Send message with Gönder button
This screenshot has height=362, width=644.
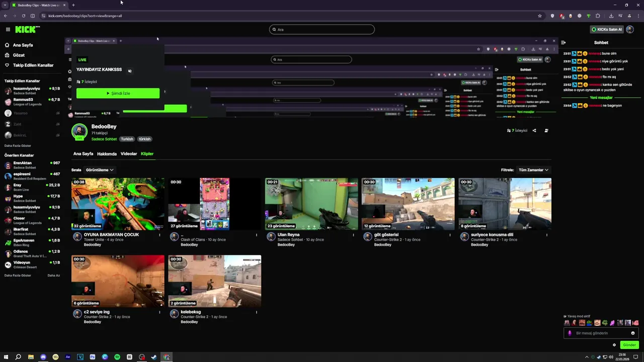(629, 345)
